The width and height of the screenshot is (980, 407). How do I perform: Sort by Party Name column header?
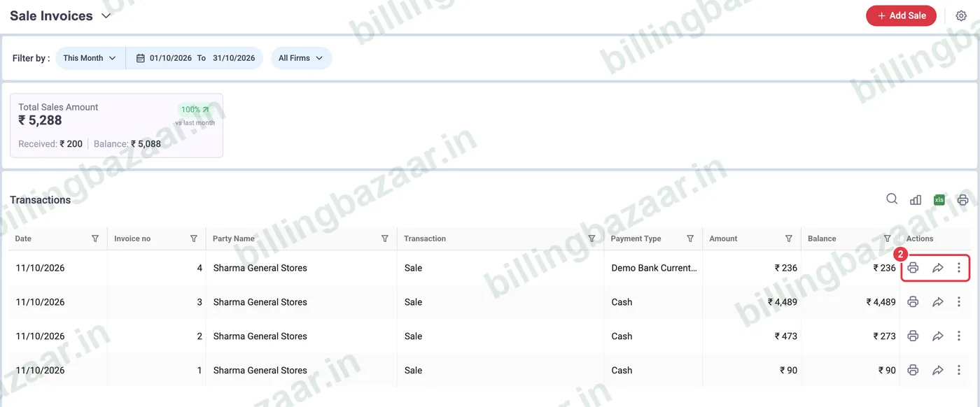[x=234, y=238]
